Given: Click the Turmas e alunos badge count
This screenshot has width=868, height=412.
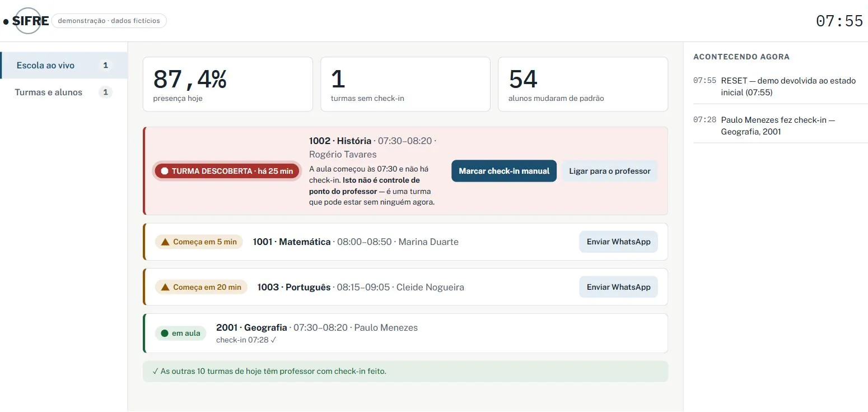Looking at the screenshot, I should click(x=105, y=92).
